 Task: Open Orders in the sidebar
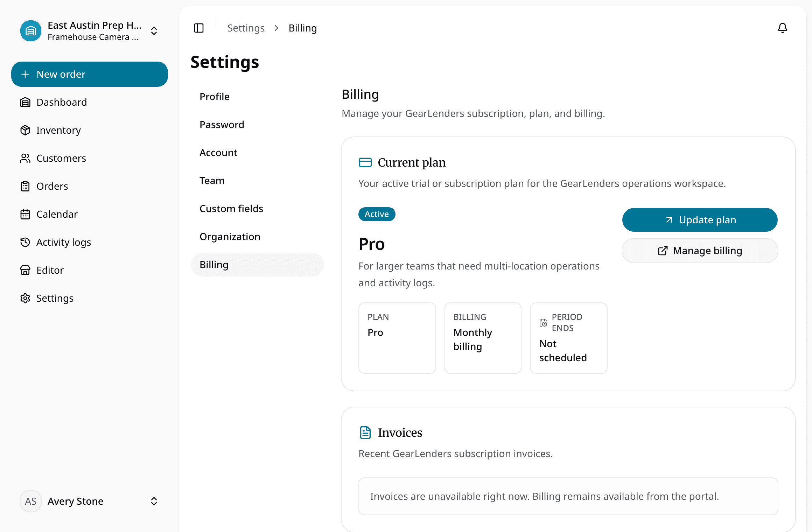click(x=90, y=186)
